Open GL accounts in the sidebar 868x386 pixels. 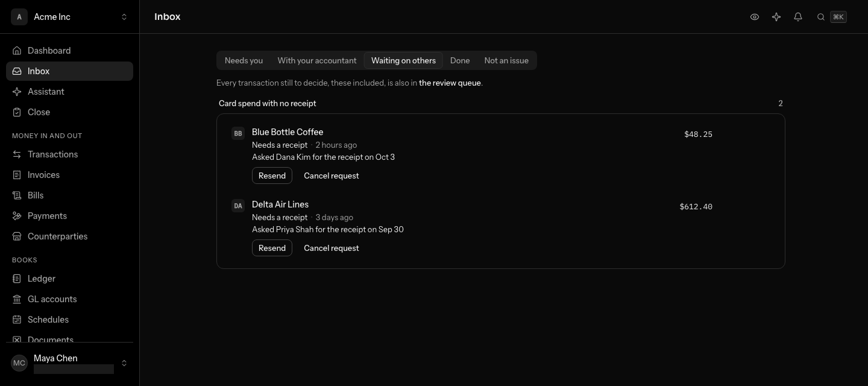tap(69, 299)
